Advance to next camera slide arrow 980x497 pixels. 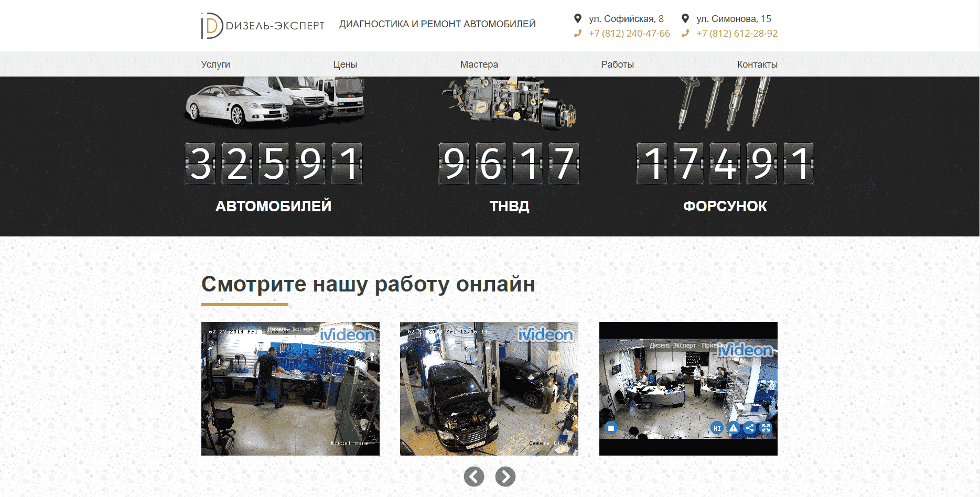pos(505,477)
